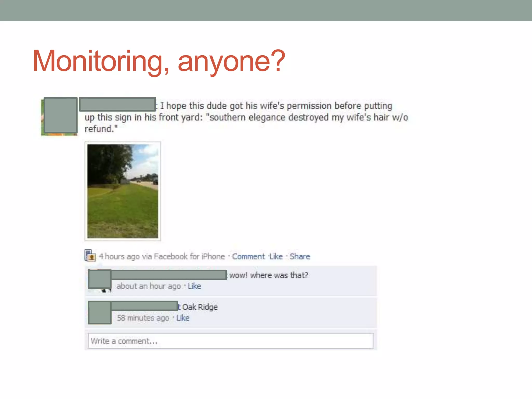Open the grassy yard photo thumbnail
The width and height of the screenshot is (532, 399).
tap(123, 191)
